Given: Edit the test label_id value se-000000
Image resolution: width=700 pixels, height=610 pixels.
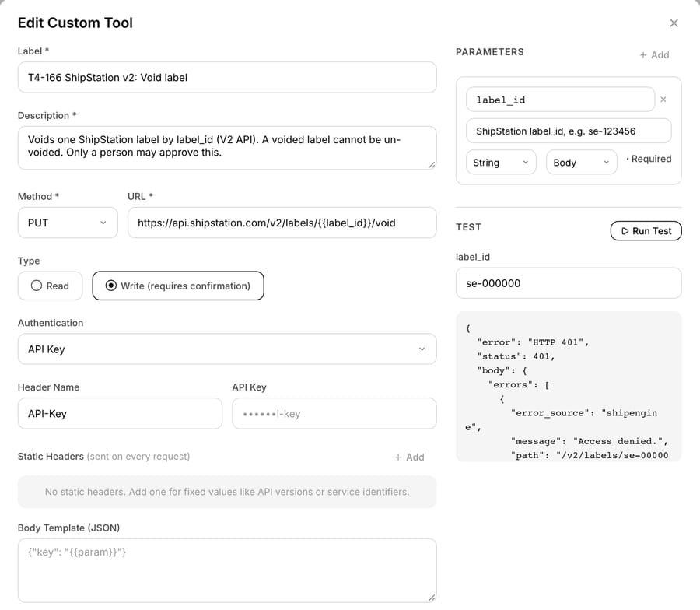Looking at the screenshot, I should click(569, 283).
